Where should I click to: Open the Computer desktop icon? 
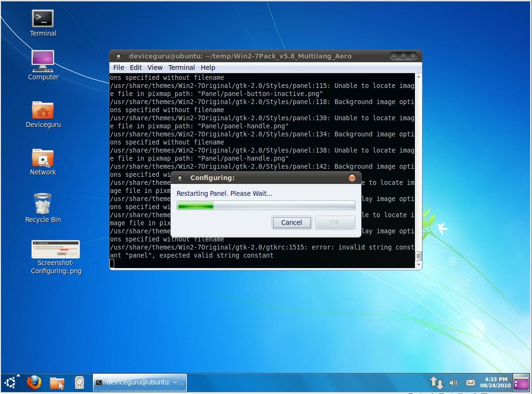43,66
